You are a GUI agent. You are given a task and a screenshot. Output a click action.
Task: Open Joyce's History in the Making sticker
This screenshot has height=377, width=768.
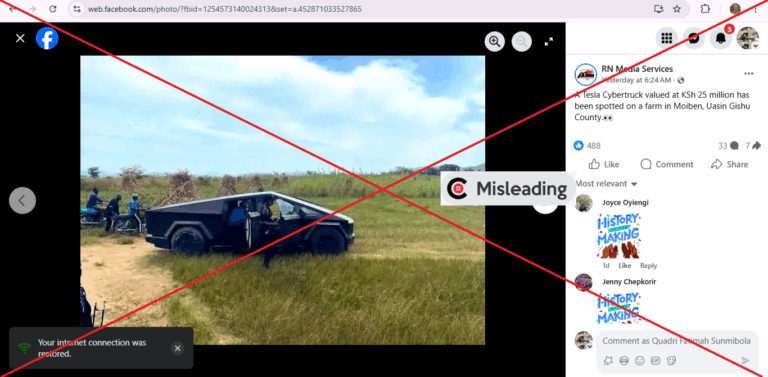(619, 236)
